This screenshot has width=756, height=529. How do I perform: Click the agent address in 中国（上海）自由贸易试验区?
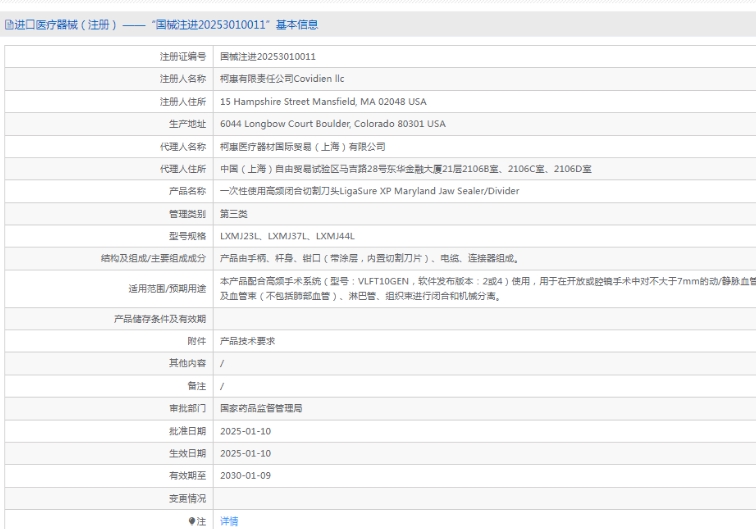(x=405, y=169)
